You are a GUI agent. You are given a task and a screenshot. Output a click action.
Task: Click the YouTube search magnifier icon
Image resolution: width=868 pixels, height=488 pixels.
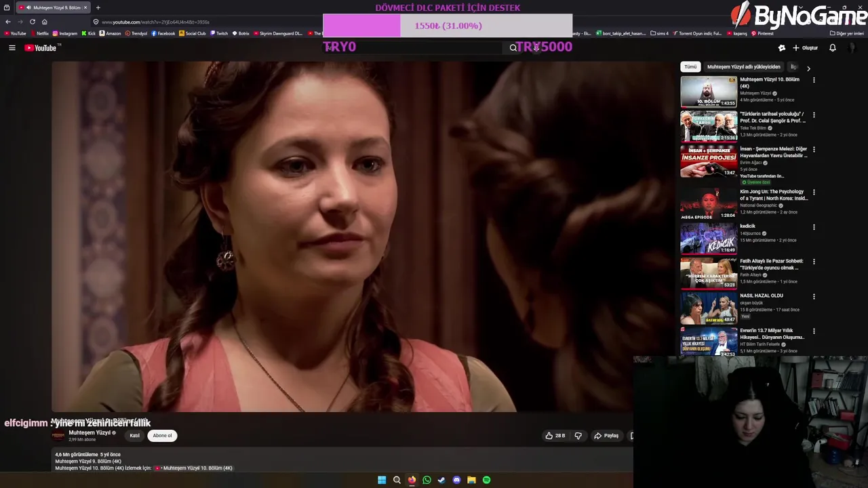click(x=513, y=47)
